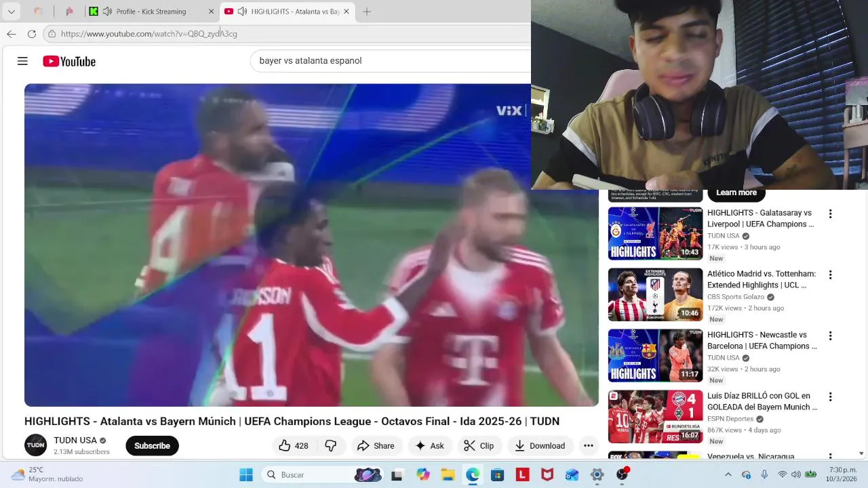Open Galatasaray vs Liverpool highlights title
Screen dimensions: 868x488
pos(761,218)
